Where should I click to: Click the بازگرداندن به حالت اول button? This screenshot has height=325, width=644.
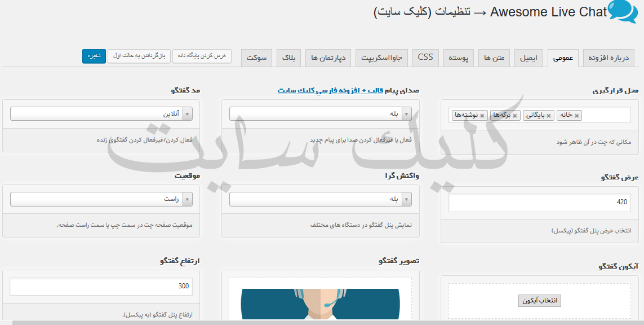point(139,56)
